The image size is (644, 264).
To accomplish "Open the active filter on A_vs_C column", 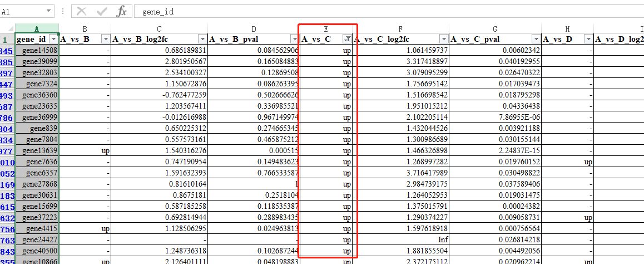I will pyautogui.click(x=348, y=39).
